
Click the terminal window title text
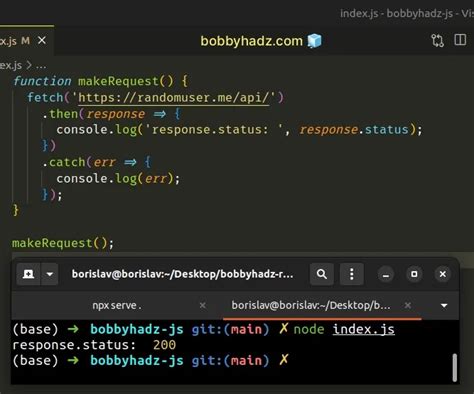(183, 274)
